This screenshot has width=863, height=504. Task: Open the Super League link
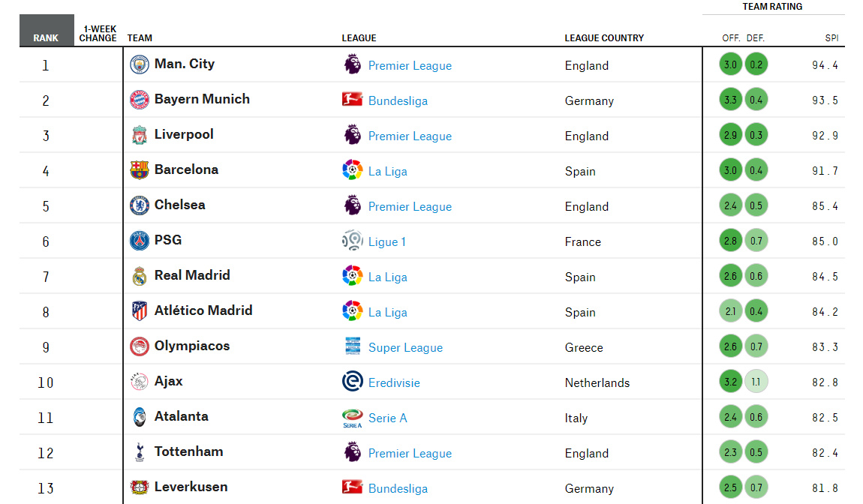coord(406,348)
